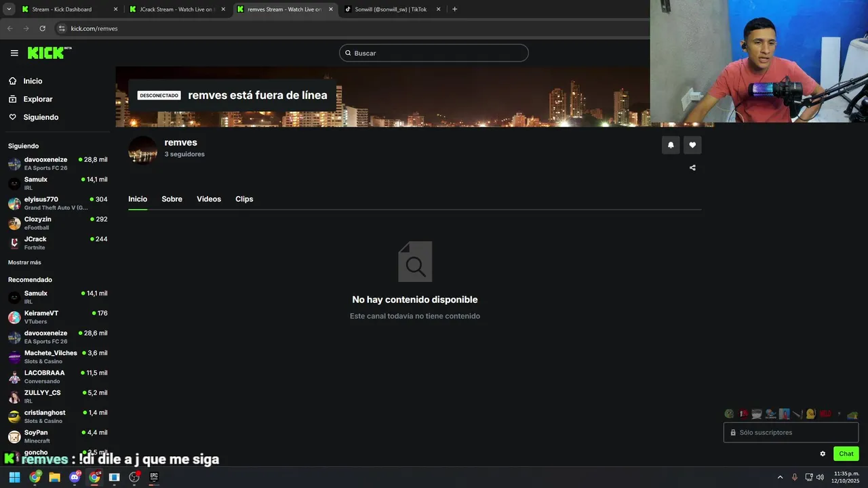Close the JCrack Stream tab
Screen dimensions: 868x488
[223, 9]
